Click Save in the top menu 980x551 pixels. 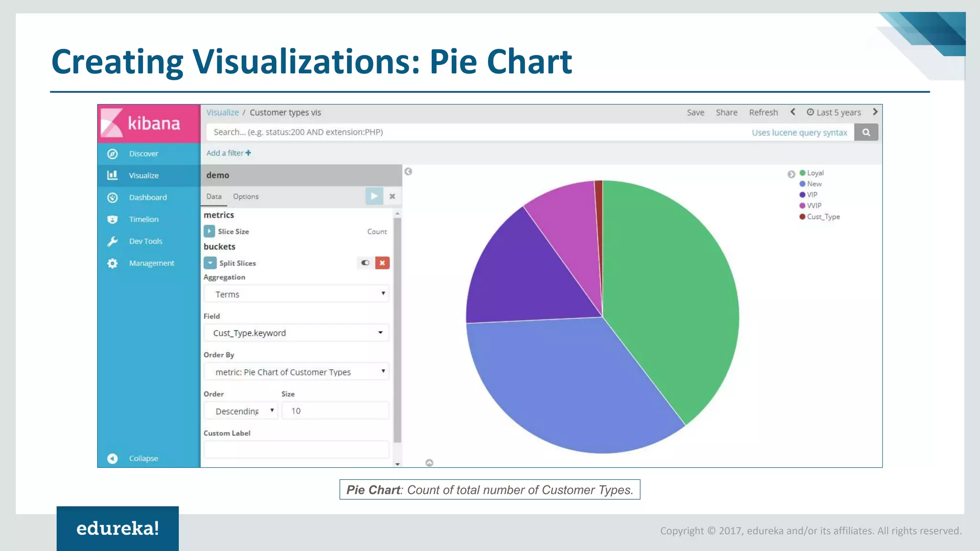point(695,112)
